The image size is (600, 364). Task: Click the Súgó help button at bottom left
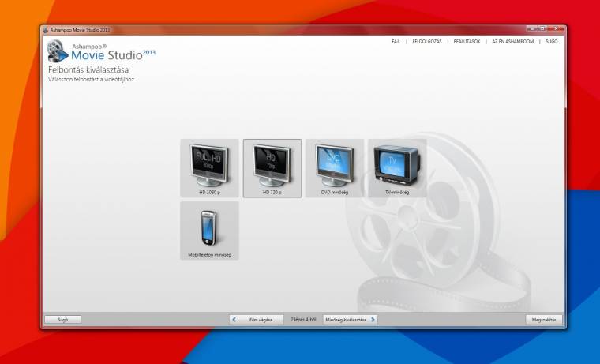coord(62,320)
